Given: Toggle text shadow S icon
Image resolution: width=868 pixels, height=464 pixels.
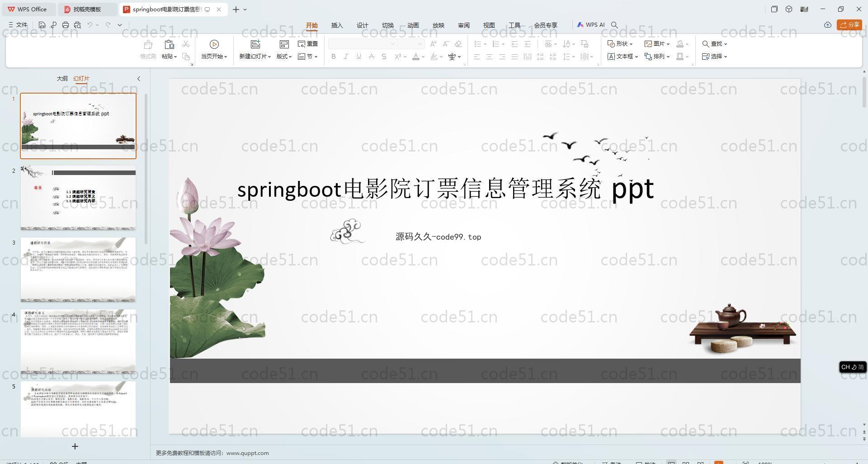Looking at the screenshot, I should pyautogui.click(x=384, y=57).
